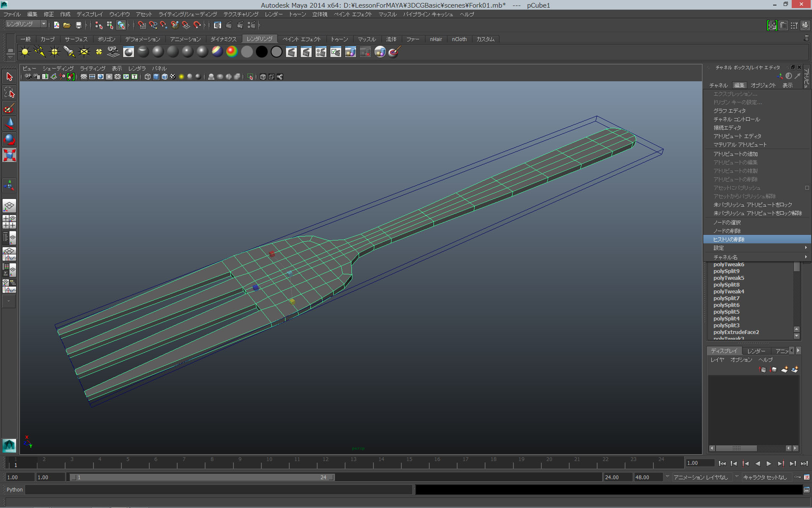
Task: Switch to the ポリゴン shelf tab
Action: tap(106, 39)
